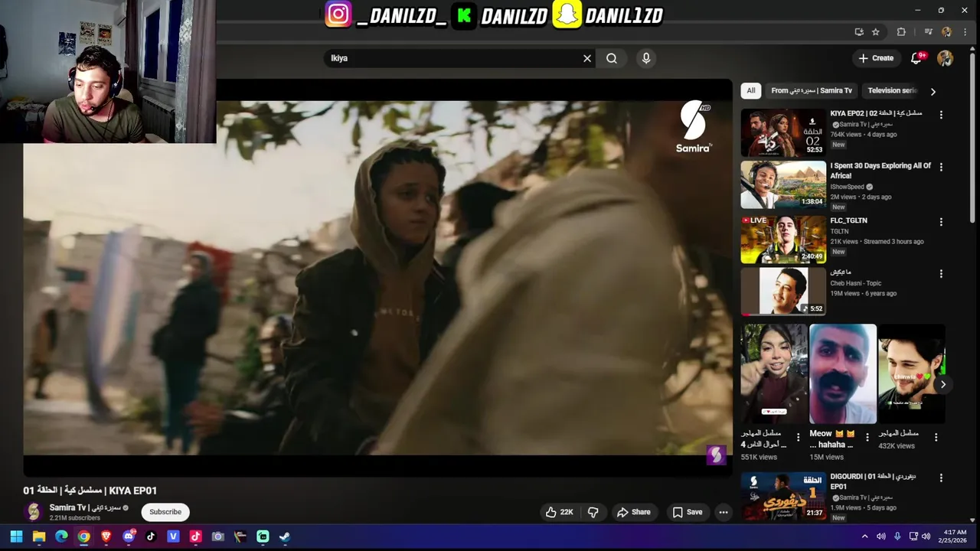Open the YouTube account avatar menu
This screenshot has height=551, width=980.
[946, 58]
